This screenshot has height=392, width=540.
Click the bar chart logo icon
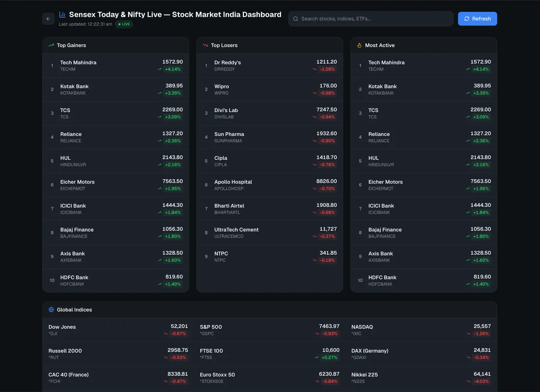tap(62, 15)
